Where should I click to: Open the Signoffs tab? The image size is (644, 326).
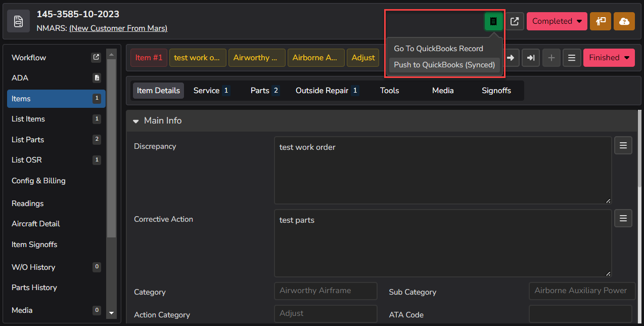pos(496,91)
